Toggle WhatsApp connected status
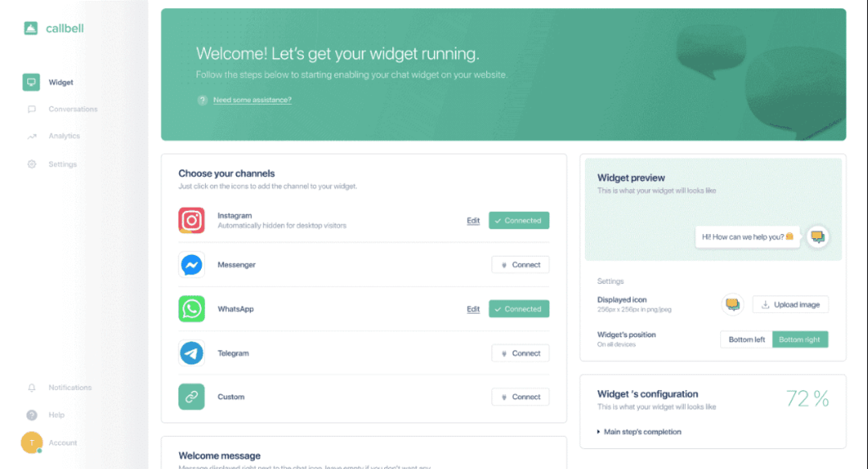This screenshot has height=469, width=868. coord(518,308)
